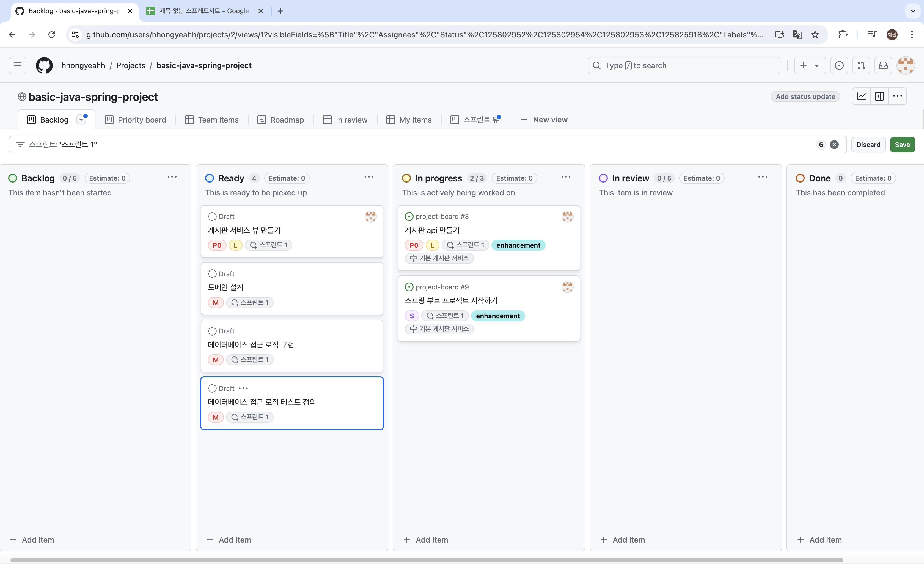Click the filter input field for 스프린트 1
Image resolution: width=924 pixels, height=564 pixels.
coord(413,145)
